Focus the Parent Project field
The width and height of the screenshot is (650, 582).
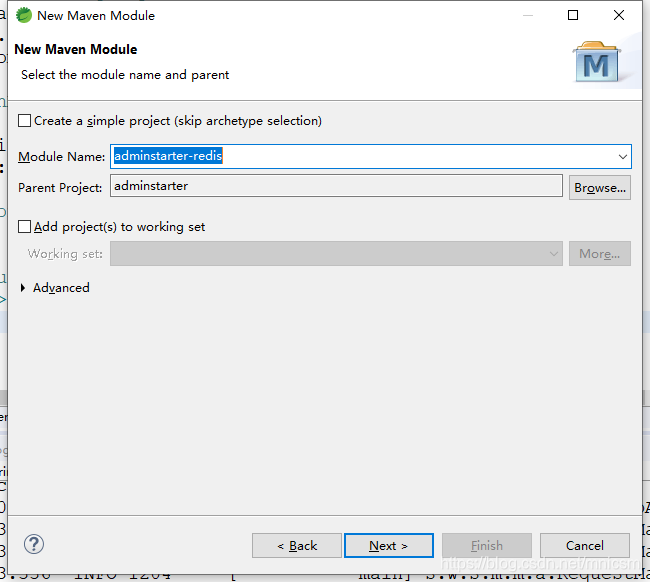336,186
